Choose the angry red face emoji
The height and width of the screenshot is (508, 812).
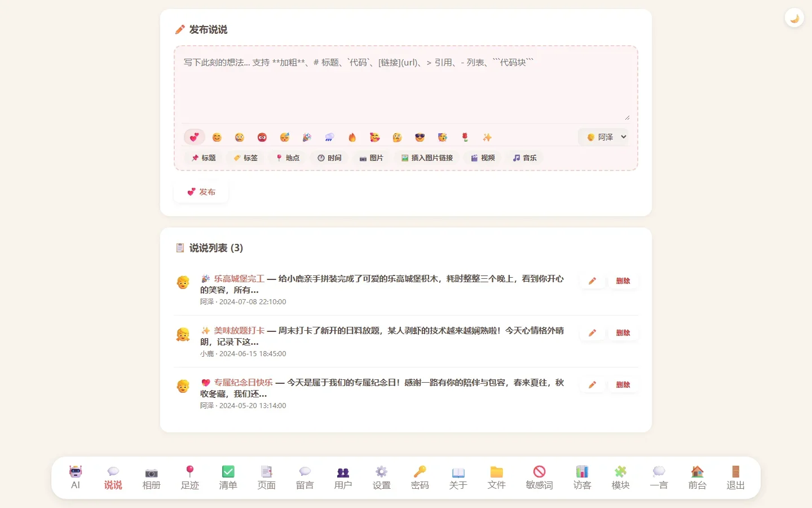[x=262, y=137]
